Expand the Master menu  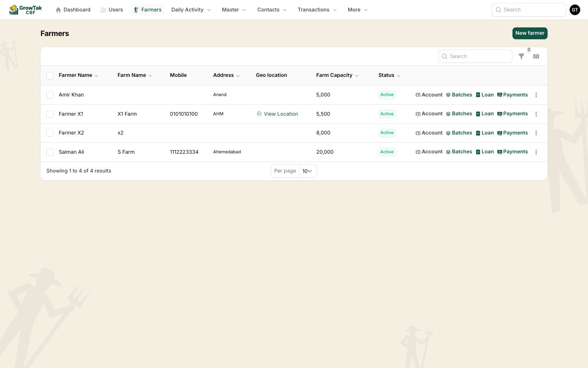click(x=234, y=10)
